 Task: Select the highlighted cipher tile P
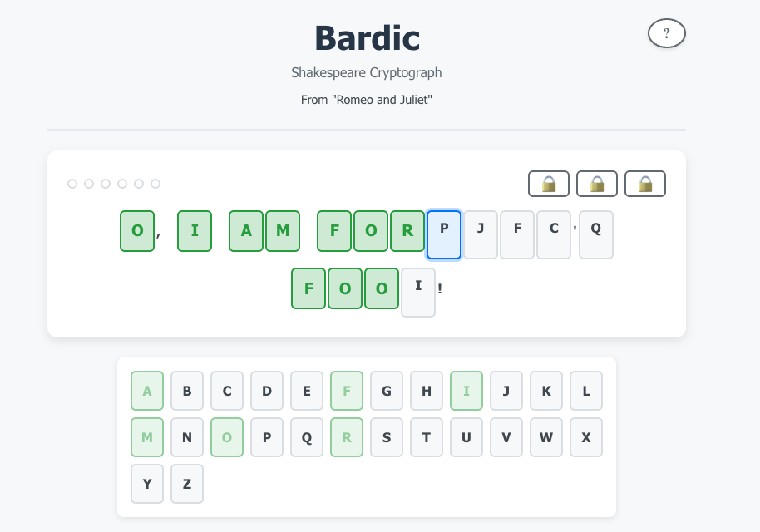pos(444,234)
